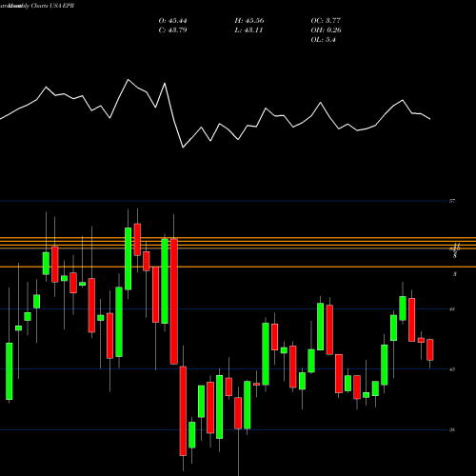This screenshot has width=476, height=476.
Task: Click the tall red candle falling from the orange lines
Action: click(174, 302)
